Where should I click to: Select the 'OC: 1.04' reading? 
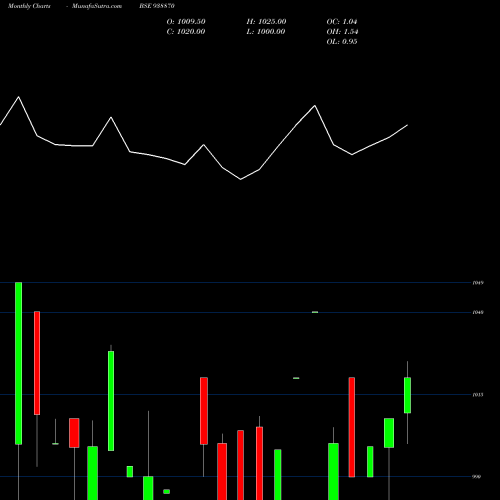click(x=342, y=22)
